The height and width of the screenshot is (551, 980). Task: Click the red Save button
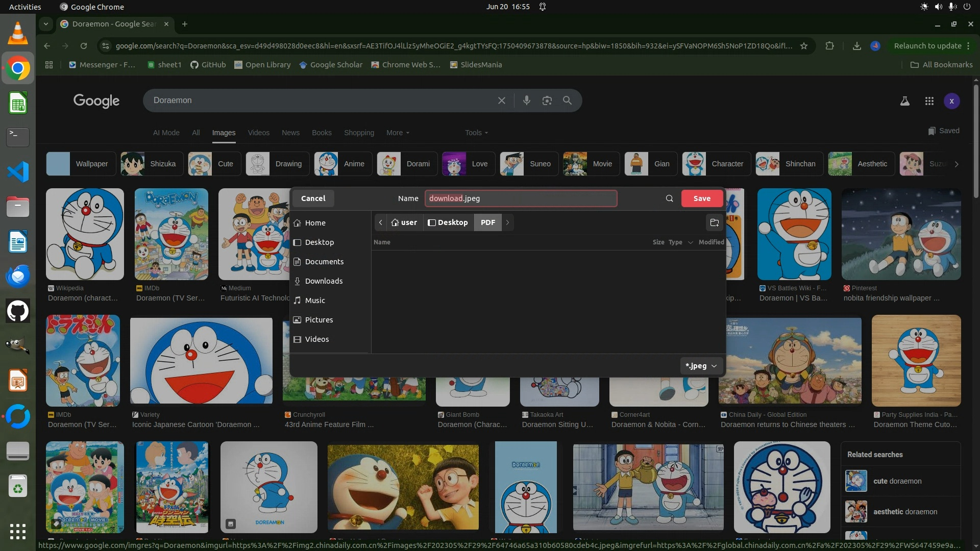point(701,198)
